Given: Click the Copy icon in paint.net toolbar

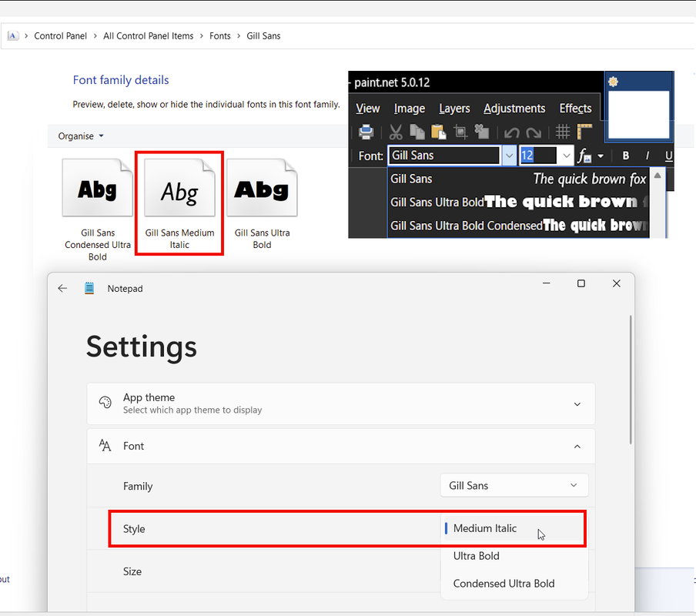Looking at the screenshot, I should tap(417, 132).
